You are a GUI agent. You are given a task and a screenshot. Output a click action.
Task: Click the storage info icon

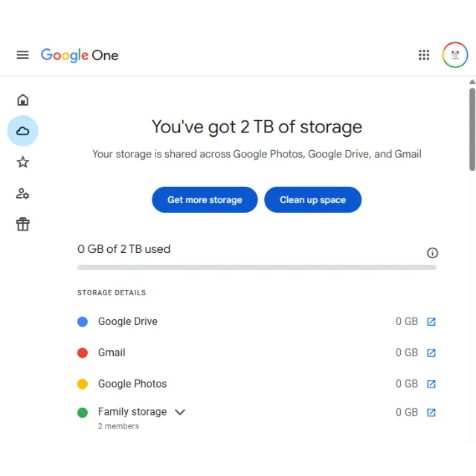432,253
